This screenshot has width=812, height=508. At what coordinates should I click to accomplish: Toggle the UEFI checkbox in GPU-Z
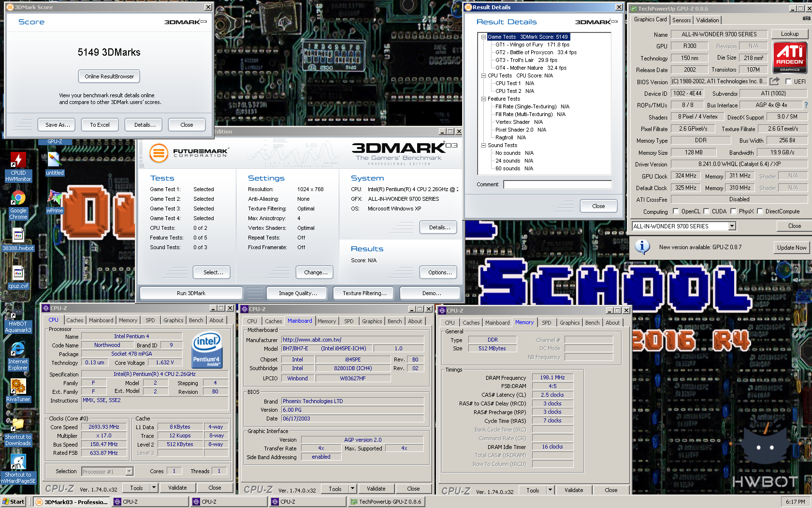click(788, 81)
